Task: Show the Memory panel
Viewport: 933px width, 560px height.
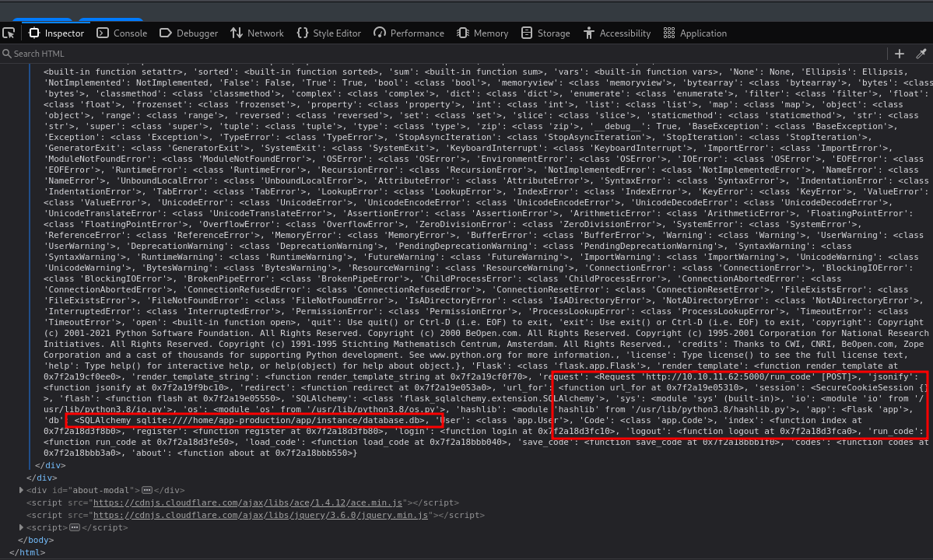Action: pyautogui.click(x=482, y=33)
